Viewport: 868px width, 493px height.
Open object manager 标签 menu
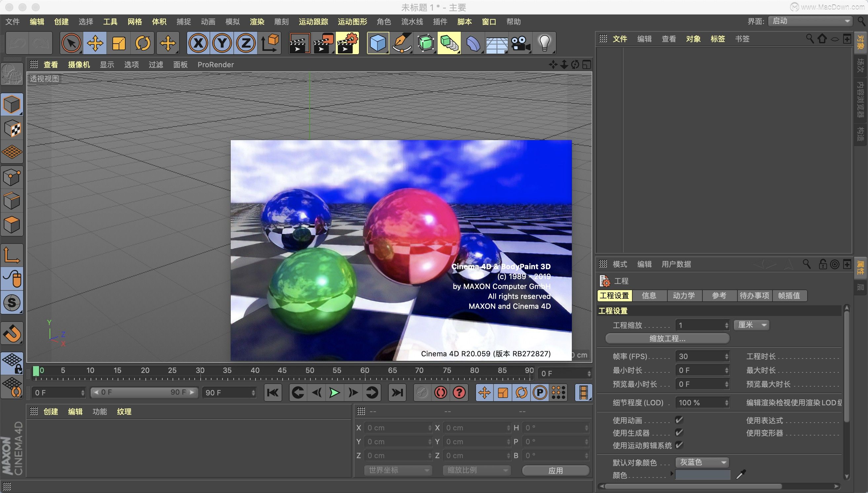tap(717, 39)
